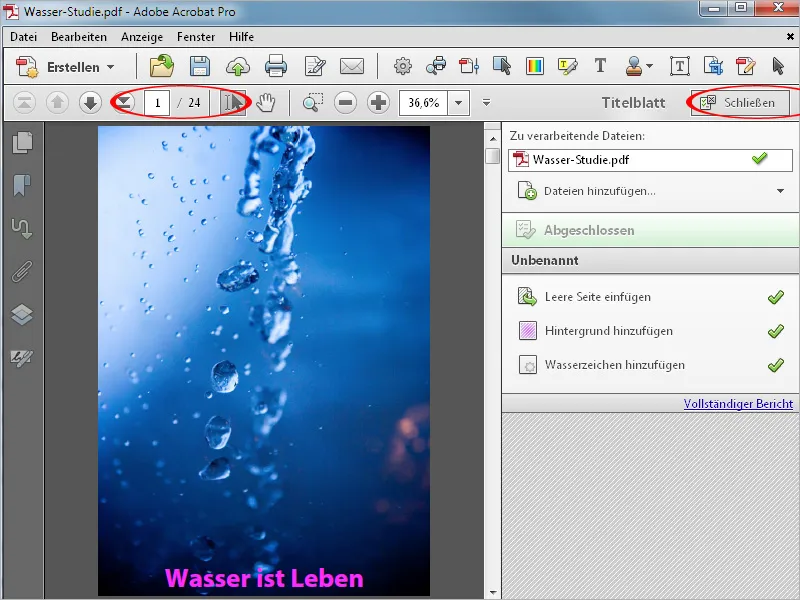This screenshot has width=800, height=600.
Task: Click the marquee zoom magnifier tool
Action: (x=313, y=103)
